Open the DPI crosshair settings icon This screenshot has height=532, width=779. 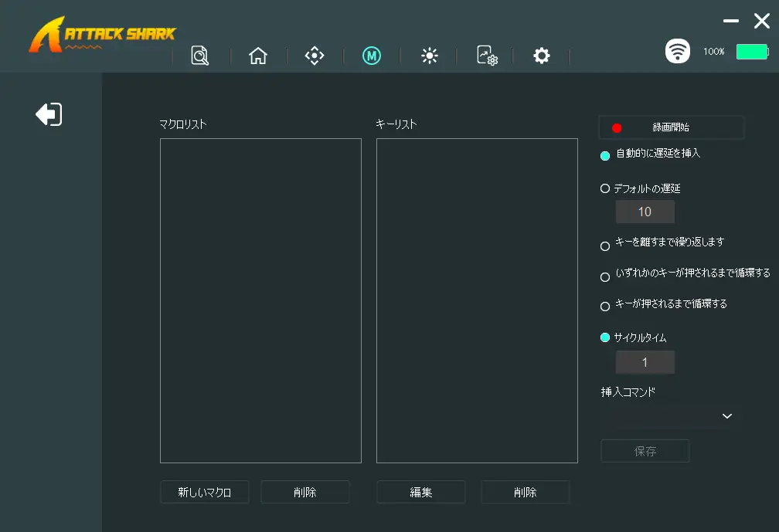click(314, 56)
